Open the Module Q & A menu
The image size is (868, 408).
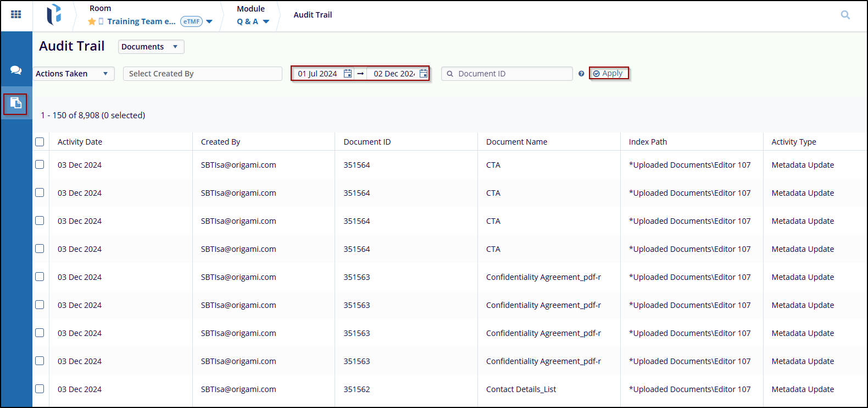pyautogui.click(x=253, y=21)
